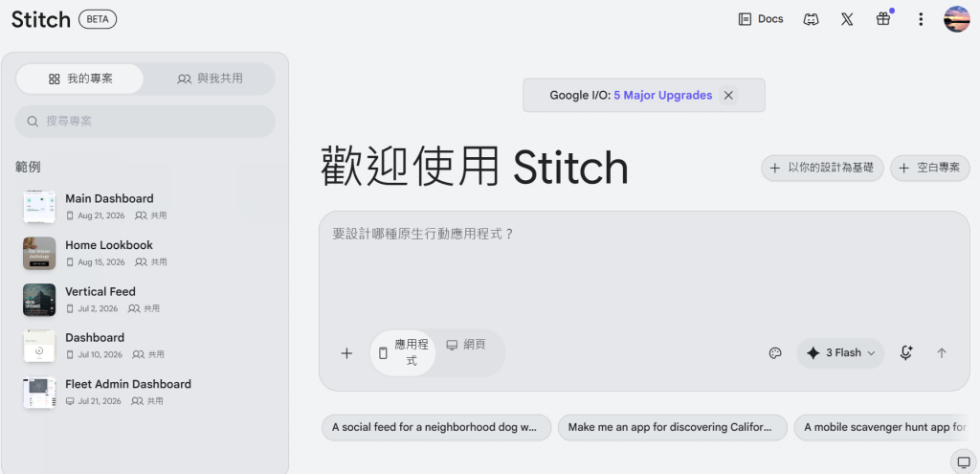Open the three-dot more options menu
This screenshot has width=980, height=474.
pyautogui.click(x=920, y=19)
